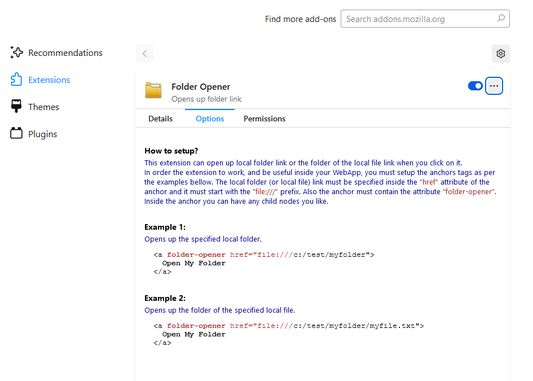Click the Example 1 code snippet

coord(264,263)
